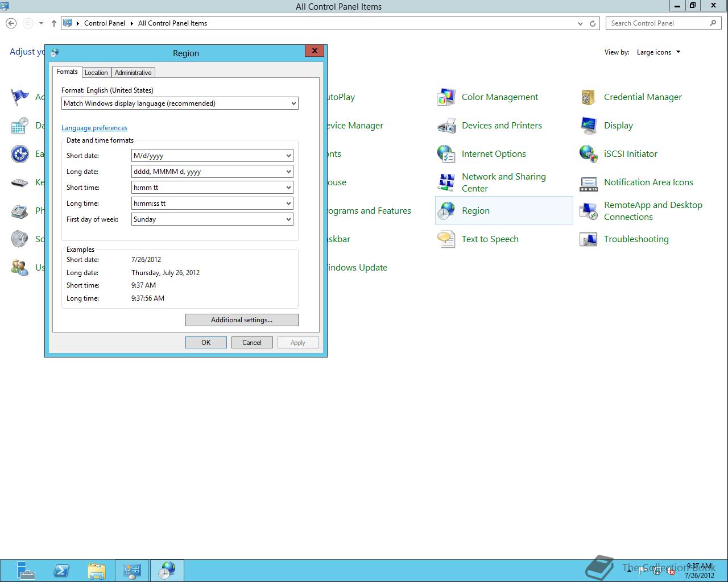Click the speaker Sound icon in Control Panel
Image resolution: width=728 pixels, height=582 pixels.
pyautogui.click(x=20, y=239)
